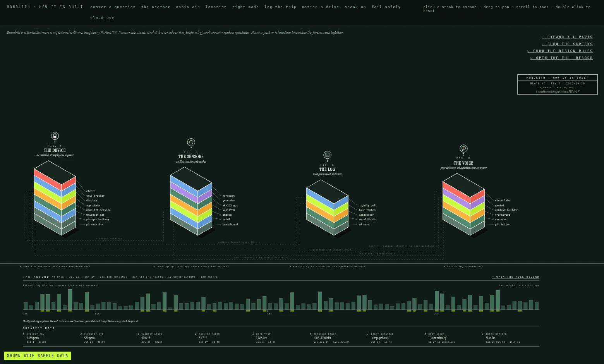Click the gauge icon above The Sensors
This screenshot has height=364, width=604.
[x=191, y=142]
